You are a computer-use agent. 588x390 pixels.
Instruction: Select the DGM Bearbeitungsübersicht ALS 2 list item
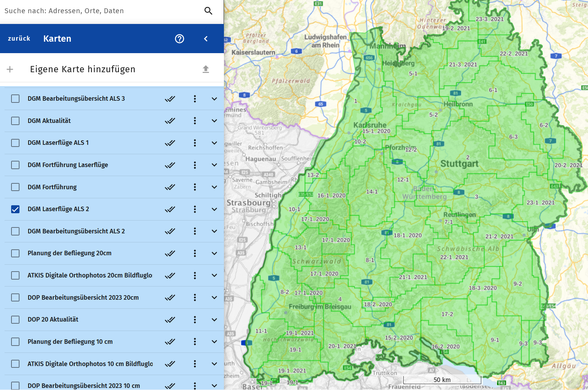click(76, 231)
